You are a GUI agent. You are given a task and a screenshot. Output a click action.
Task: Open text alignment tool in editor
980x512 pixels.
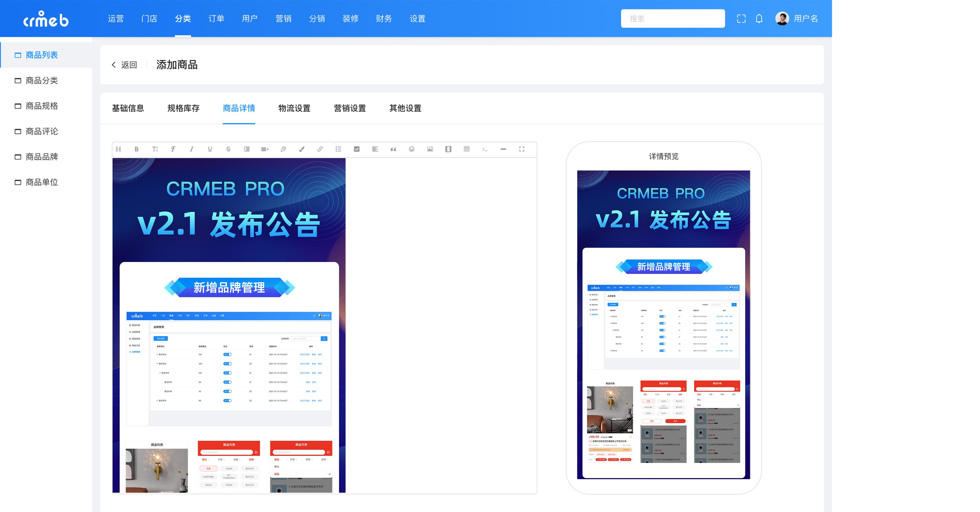click(x=375, y=149)
